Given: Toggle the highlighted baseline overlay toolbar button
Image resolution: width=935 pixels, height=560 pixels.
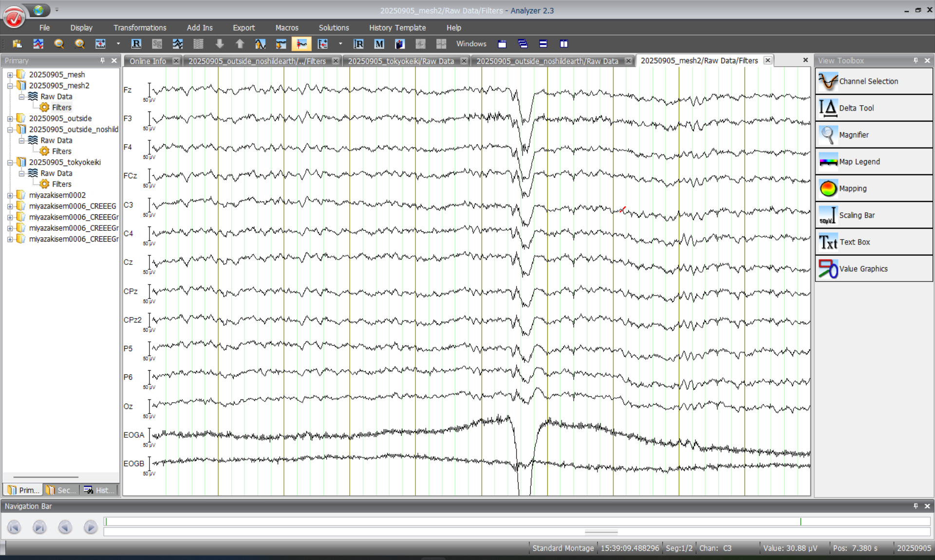Looking at the screenshot, I should (301, 44).
